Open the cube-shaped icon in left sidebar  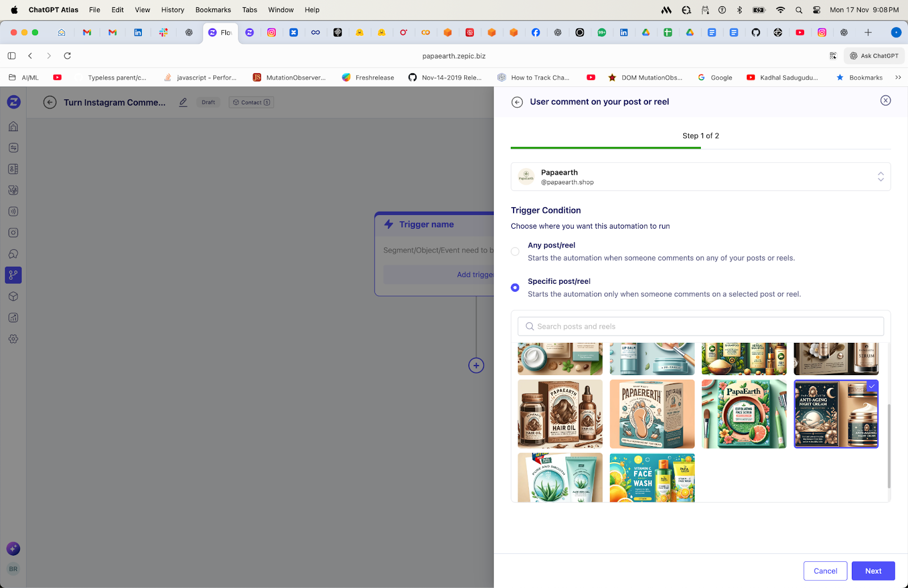click(14, 296)
